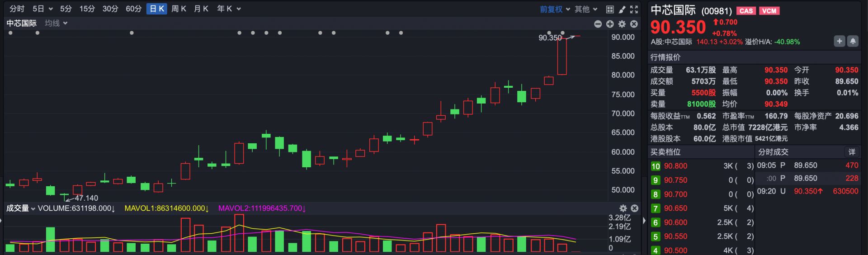Open volume panel settings gear
This screenshot has height=255, width=868.
[x=623, y=208]
